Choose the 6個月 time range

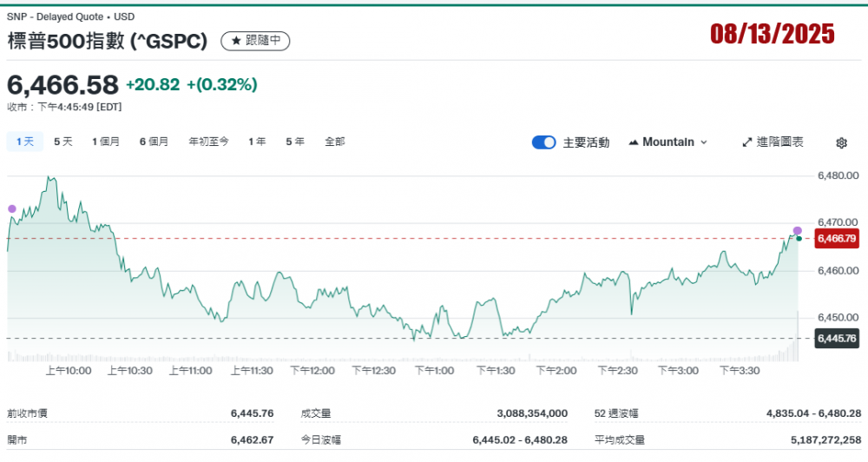pyautogui.click(x=154, y=142)
